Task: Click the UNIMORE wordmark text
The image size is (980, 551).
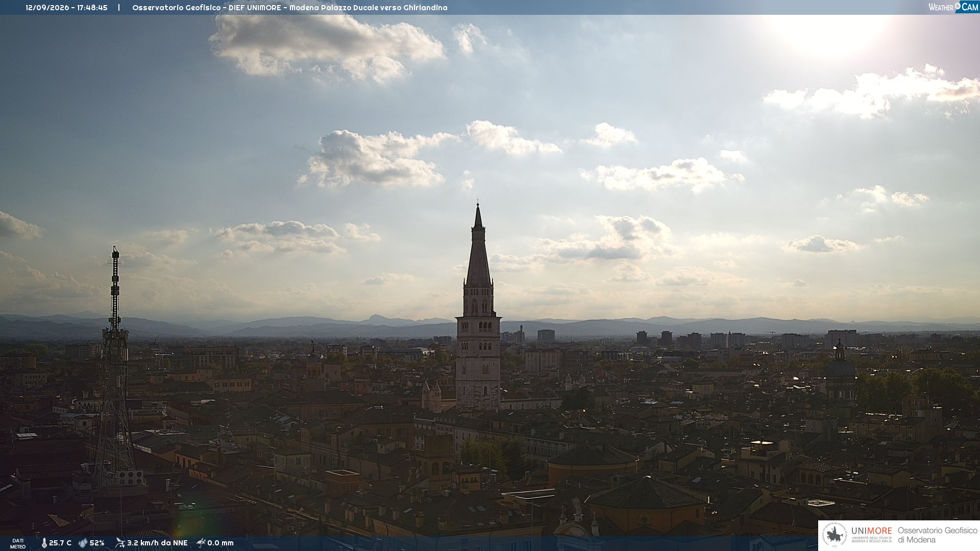Action: pyautogui.click(x=871, y=531)
